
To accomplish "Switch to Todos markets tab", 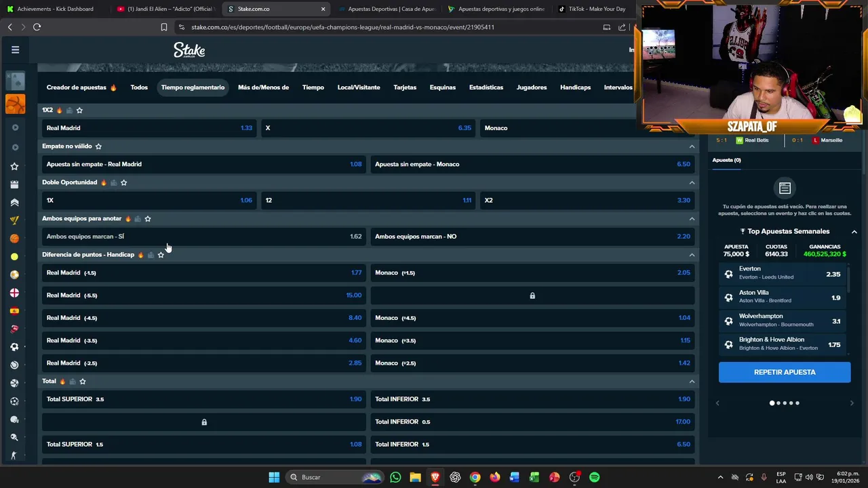I will coord(139,87).
